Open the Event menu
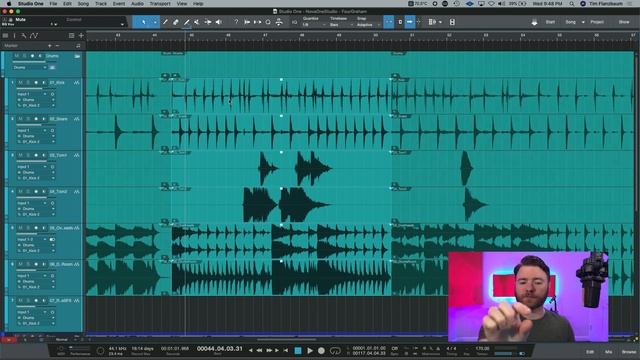 [x=118, y=3]
